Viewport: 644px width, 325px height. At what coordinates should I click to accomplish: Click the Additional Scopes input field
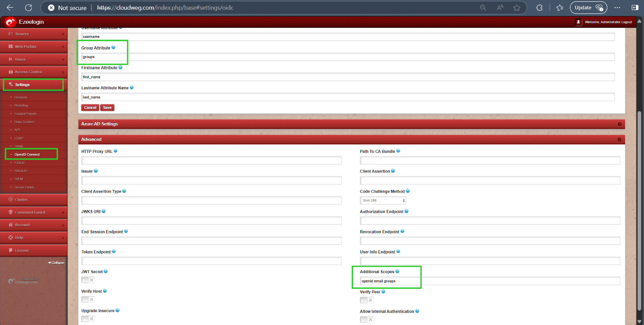490,281
